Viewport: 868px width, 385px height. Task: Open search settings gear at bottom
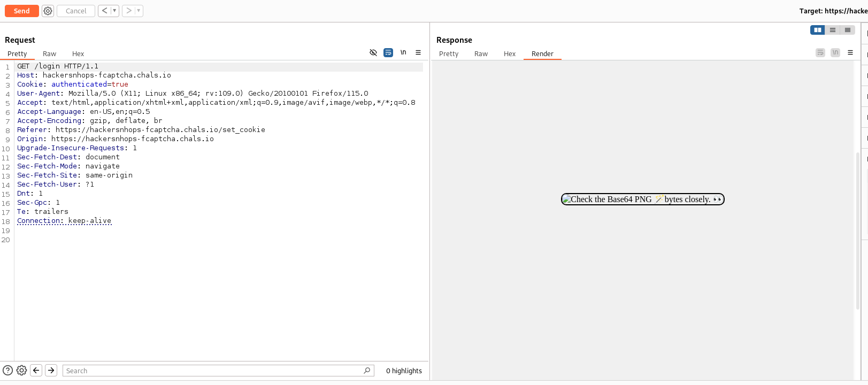[21, 370]
